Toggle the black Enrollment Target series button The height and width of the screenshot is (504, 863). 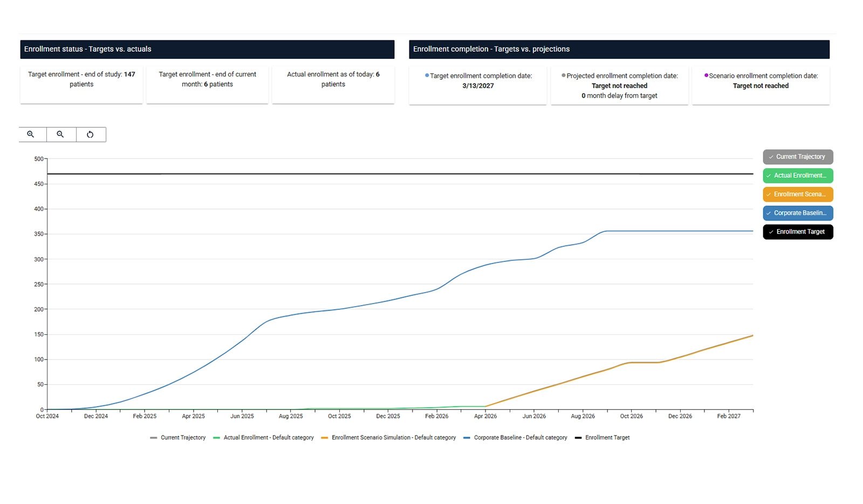click(x=798, y=232)
